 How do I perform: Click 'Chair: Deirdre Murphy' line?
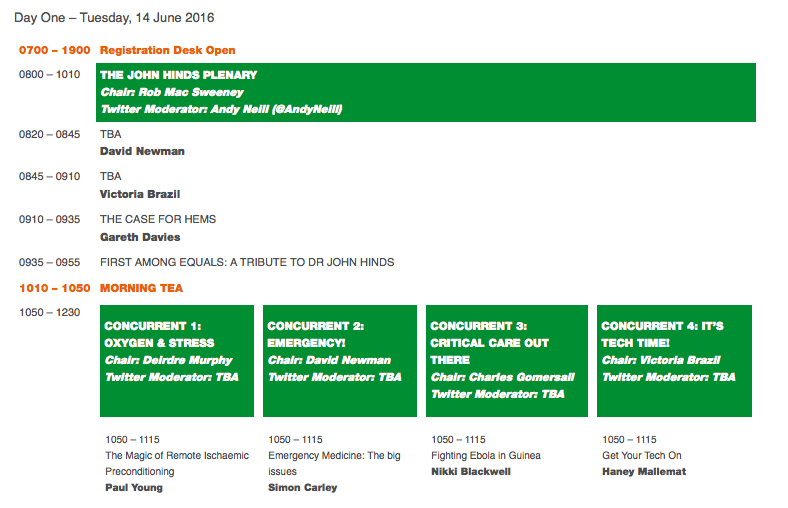coord(168,360)
